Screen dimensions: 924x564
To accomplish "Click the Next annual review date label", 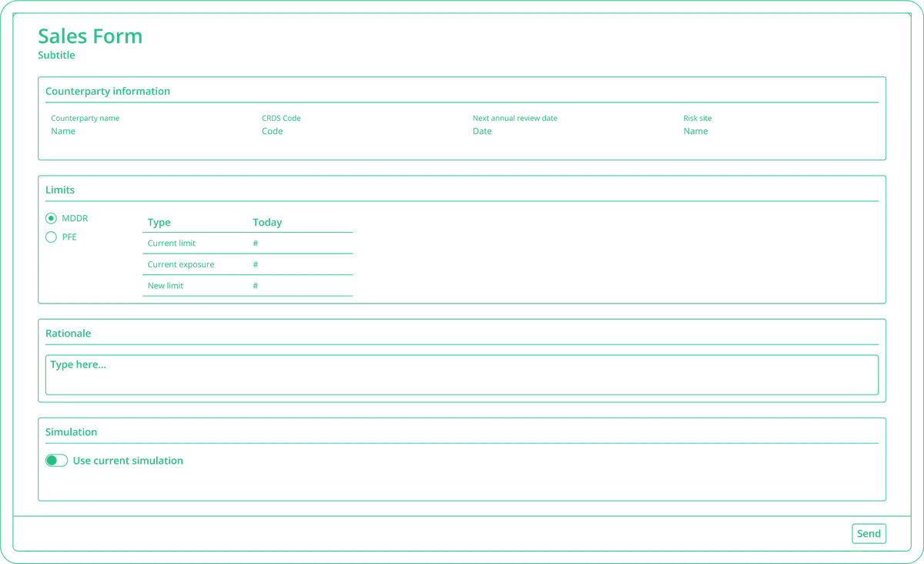I will pyautogui.click(x=515, y=119).
